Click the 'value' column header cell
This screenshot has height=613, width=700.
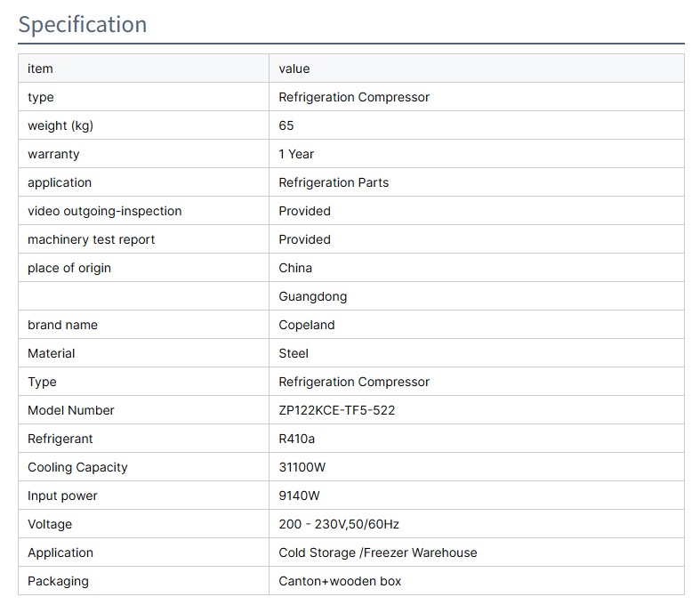[294, 69]
